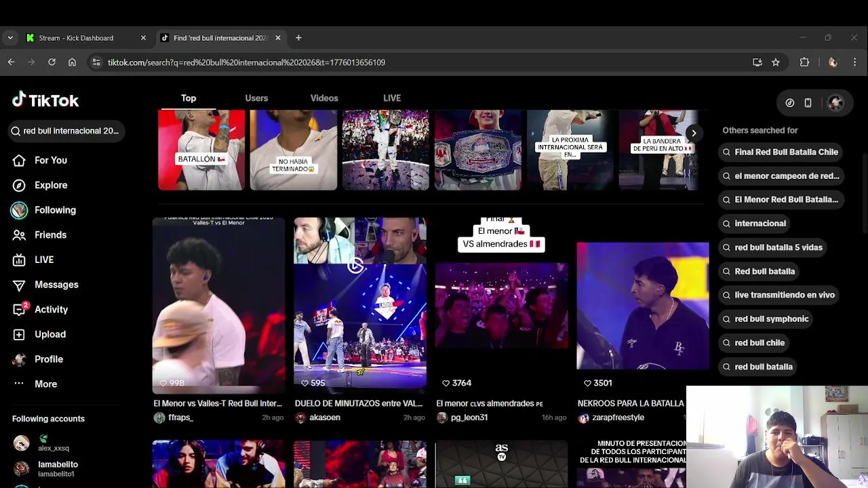The height and width of the screenshot is (488, 868).
Task: Open the BATALLÓN carousel video
Action: pos(201,150)
